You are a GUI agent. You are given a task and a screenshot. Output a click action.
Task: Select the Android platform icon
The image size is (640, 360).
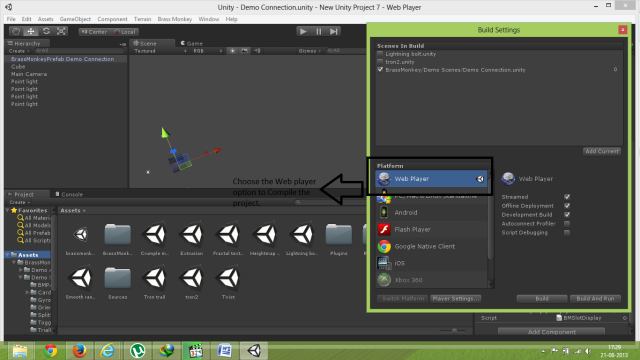384,212
